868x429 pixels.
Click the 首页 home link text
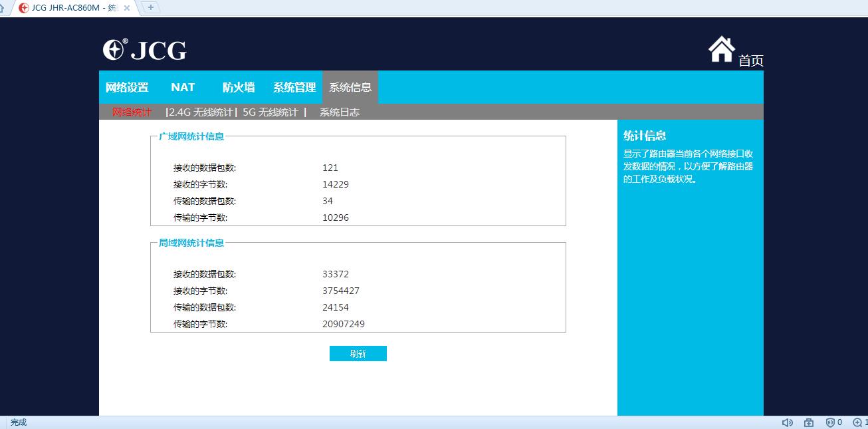point(751,61)
